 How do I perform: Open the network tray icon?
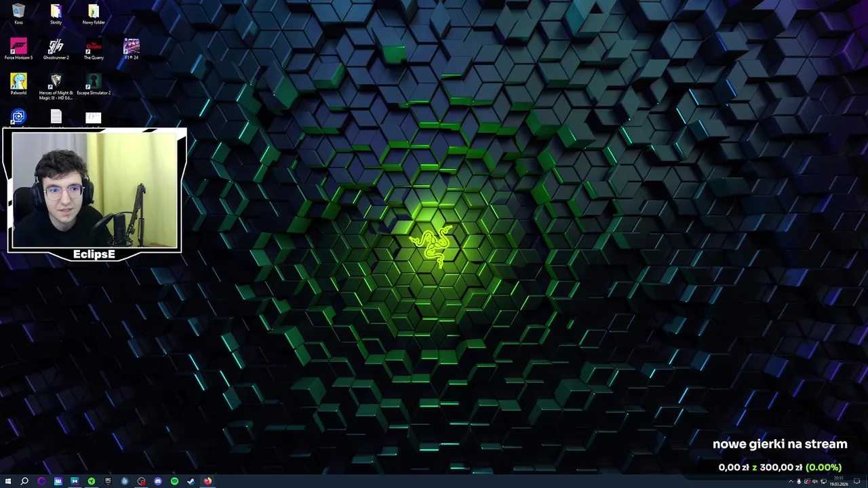(x=823, y=481)
